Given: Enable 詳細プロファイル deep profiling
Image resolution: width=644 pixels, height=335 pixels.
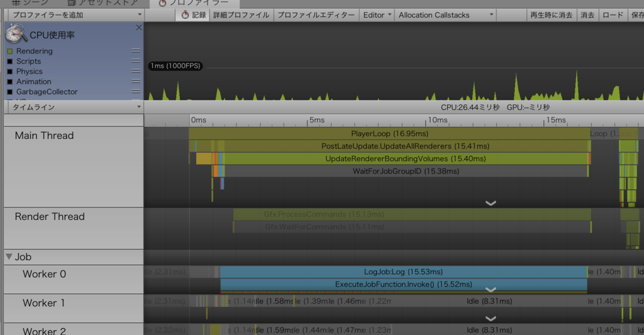Looking at the screenshot, I should click(241, 15).
